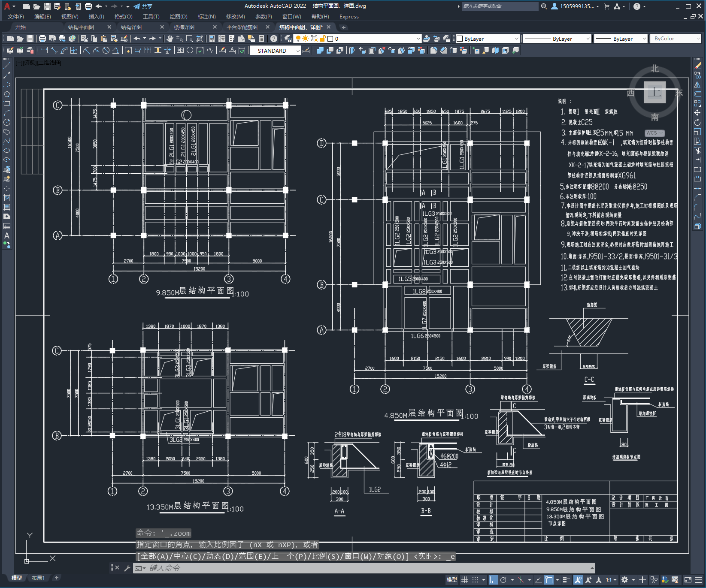Screen dimensions: 706x588
Task: Click the Angular dimension tool
Action: point(115,50)
